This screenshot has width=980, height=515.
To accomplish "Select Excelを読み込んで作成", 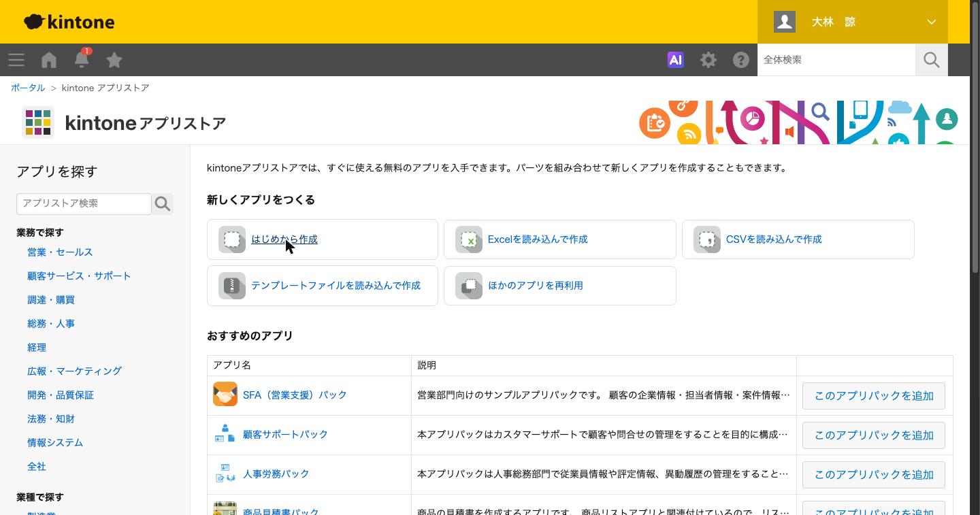I will tap(538, 239).
